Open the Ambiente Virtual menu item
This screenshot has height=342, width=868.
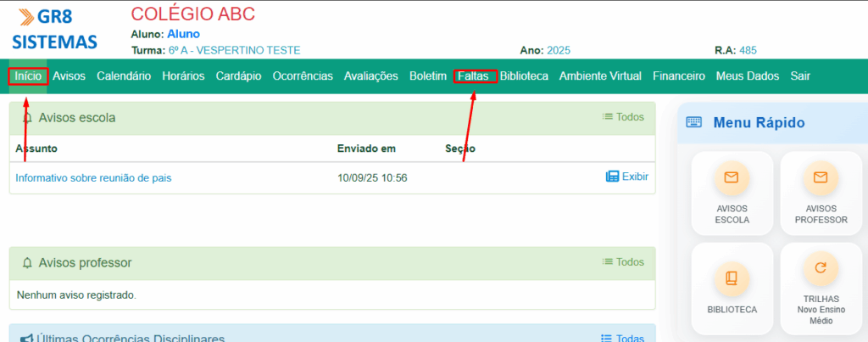pos(600,76)
